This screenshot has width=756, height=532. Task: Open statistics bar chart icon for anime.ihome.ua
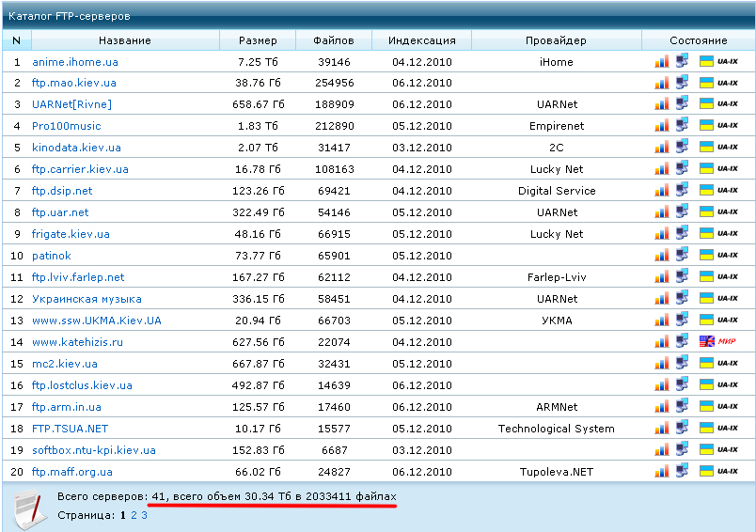pos(662,61)
